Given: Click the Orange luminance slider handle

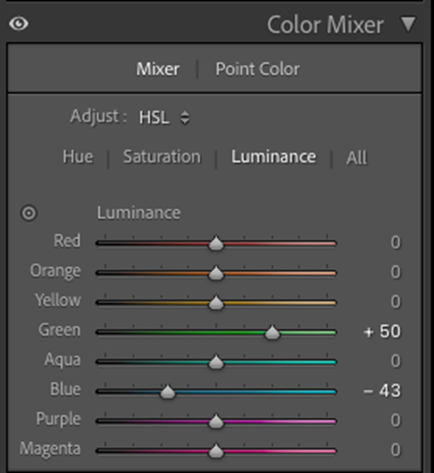Looking at the screenshot, I should point(216,273).
